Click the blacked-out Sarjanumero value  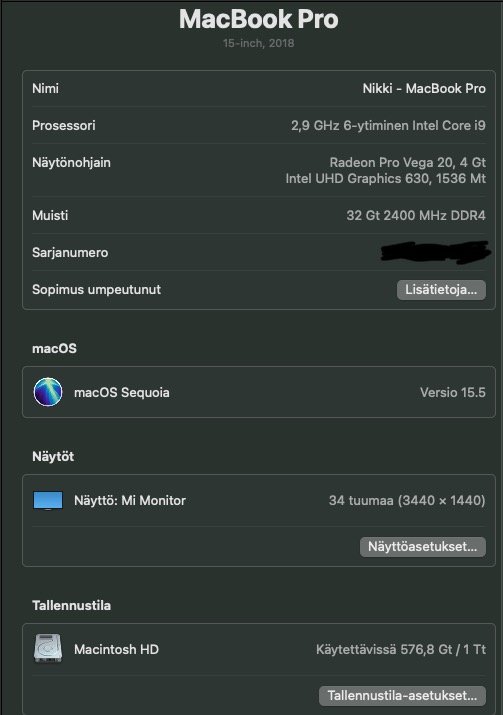coord(435,252)
